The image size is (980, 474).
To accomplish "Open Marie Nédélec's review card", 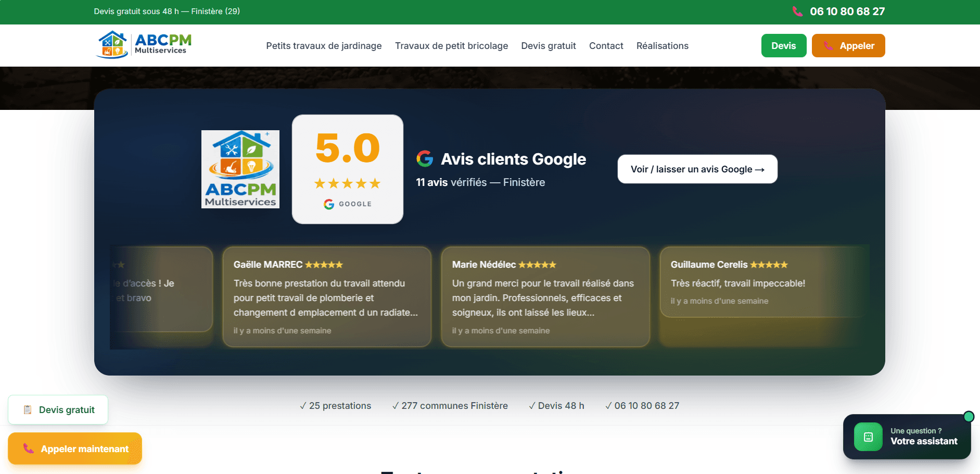I will click(x=545, y=296).
